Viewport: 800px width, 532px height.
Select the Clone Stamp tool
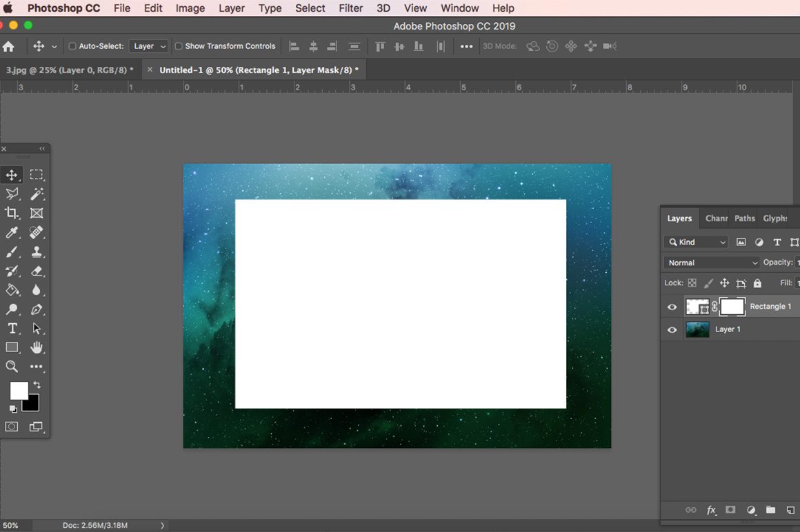tap(37, 252)
